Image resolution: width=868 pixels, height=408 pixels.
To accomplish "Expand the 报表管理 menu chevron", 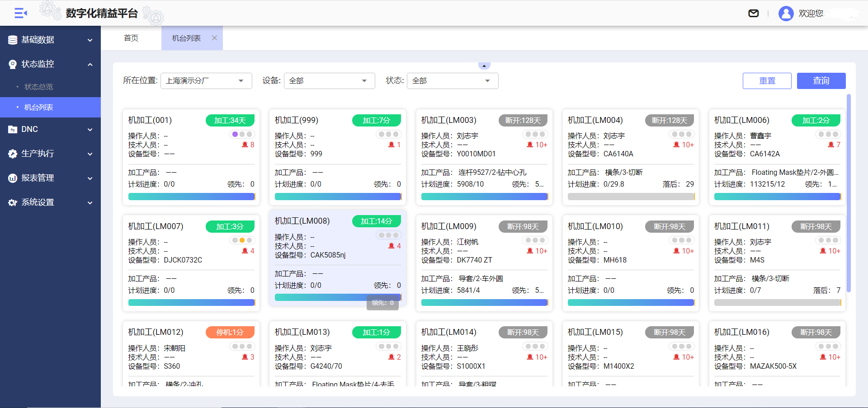I will (90, 178).
